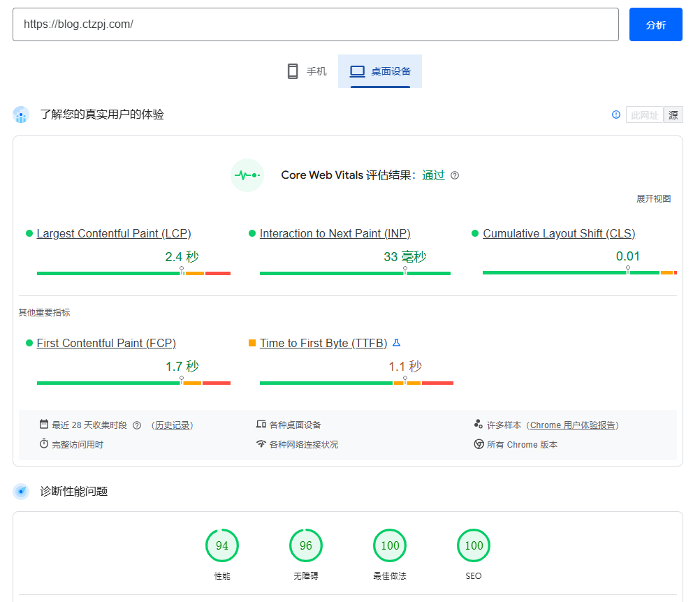This screenshot has width=700, height=602.
Task: Switch to the 手机 tab
Action: coord(307,71)
